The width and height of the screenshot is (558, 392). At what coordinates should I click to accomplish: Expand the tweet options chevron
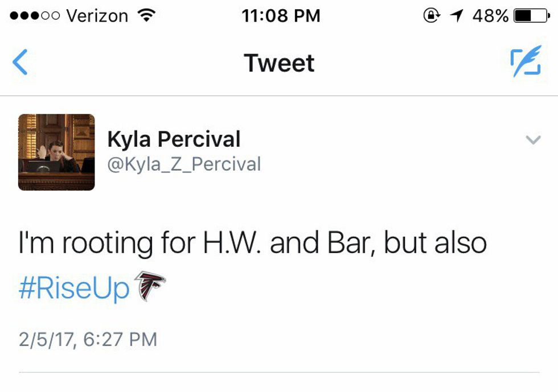533,140
